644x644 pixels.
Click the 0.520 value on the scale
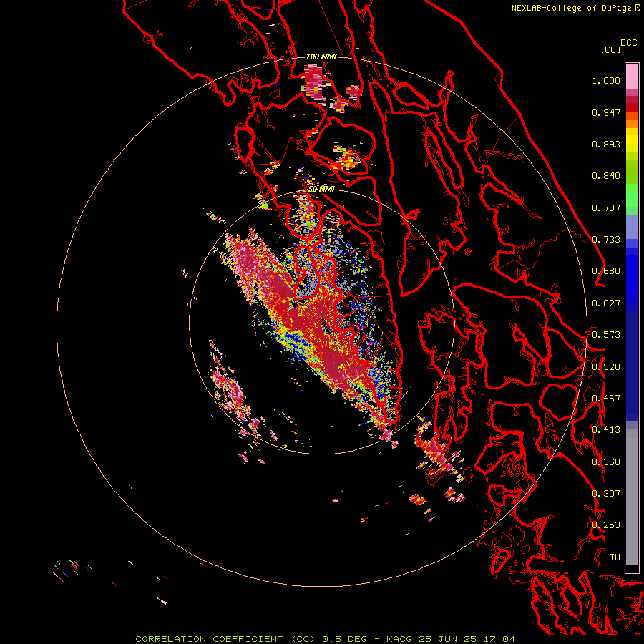click(606, 367)
